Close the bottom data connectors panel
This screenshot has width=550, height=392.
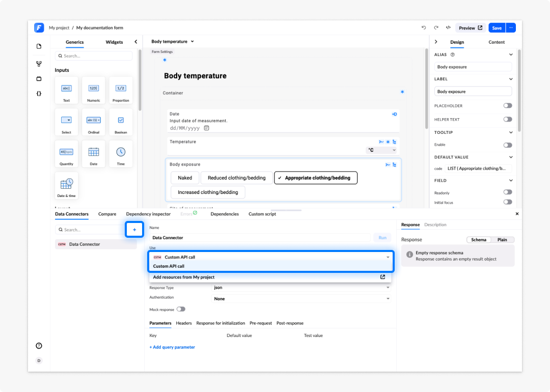pyautogui.click(x=517, y=214)
